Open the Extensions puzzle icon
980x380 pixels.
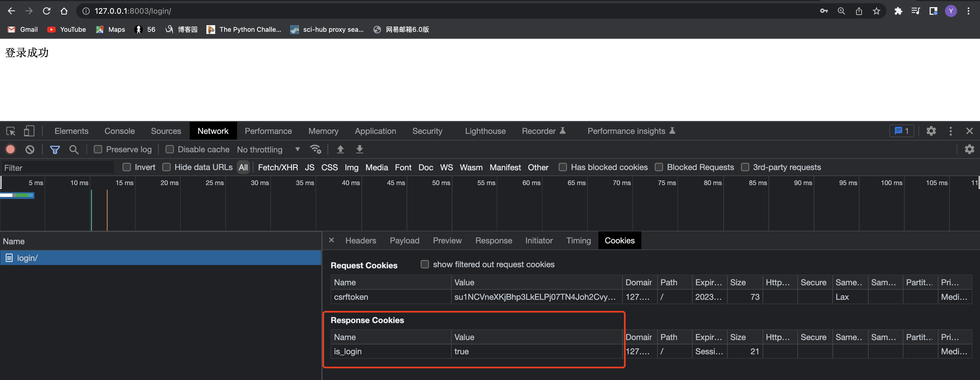898,11
